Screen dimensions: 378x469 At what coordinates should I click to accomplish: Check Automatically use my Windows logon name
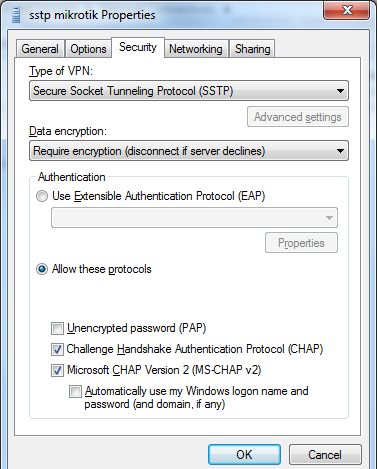pyautogui.click(x=75, y=391)
